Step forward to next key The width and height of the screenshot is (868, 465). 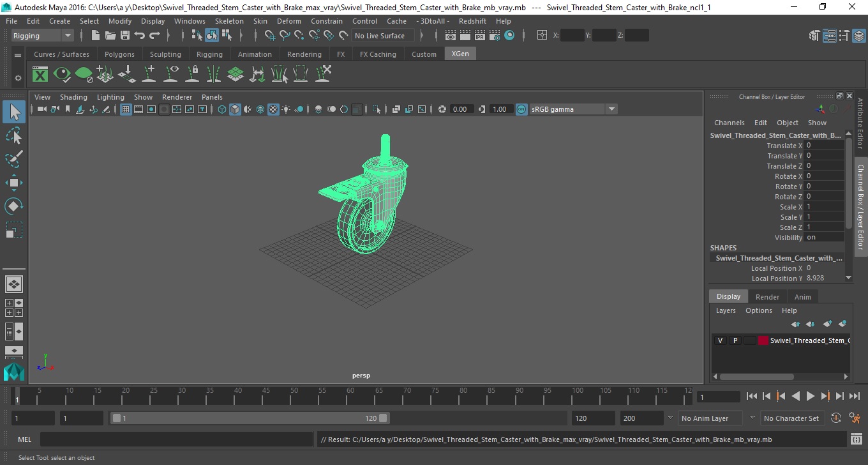point(825,397)
